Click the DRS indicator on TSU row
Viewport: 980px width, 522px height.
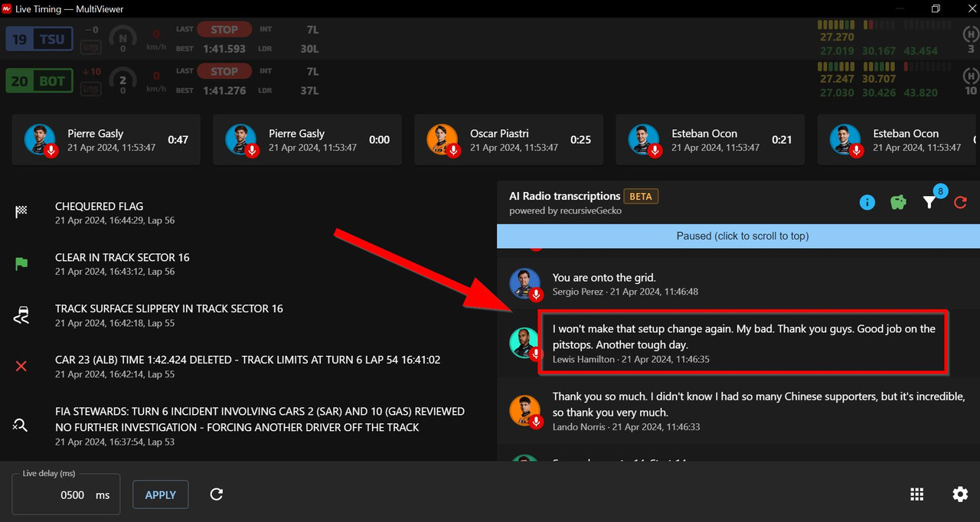(x=90, y=47)
